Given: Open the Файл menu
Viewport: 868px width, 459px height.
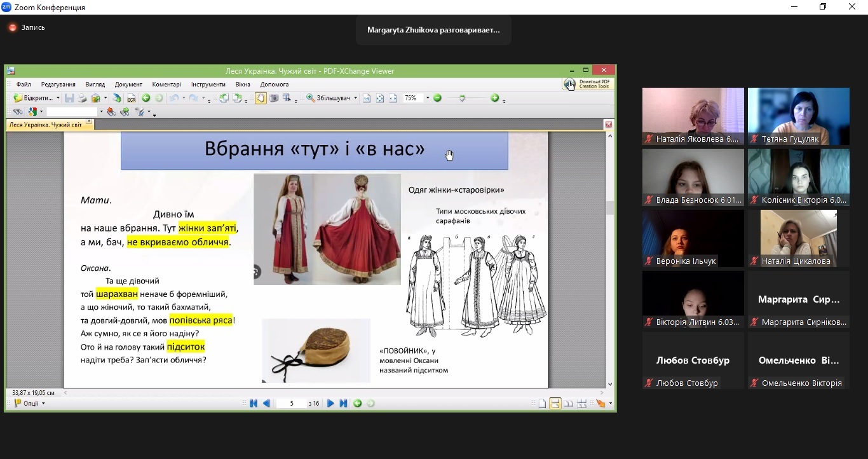Looking at the screenshot, I should tap(24, 84).
